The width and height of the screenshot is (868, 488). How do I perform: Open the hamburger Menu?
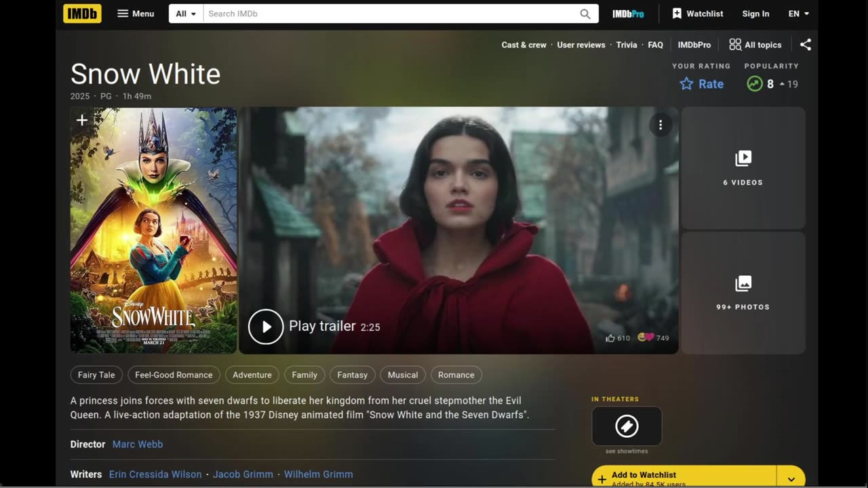(136, 14)
